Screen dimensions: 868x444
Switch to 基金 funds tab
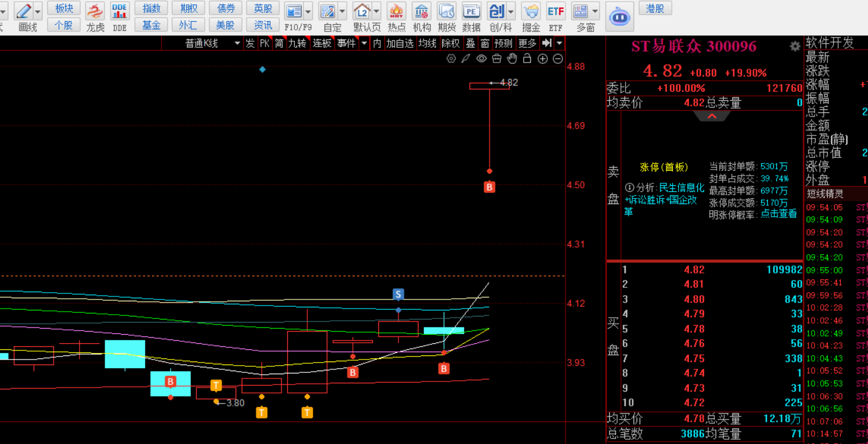tap(151, 25)
